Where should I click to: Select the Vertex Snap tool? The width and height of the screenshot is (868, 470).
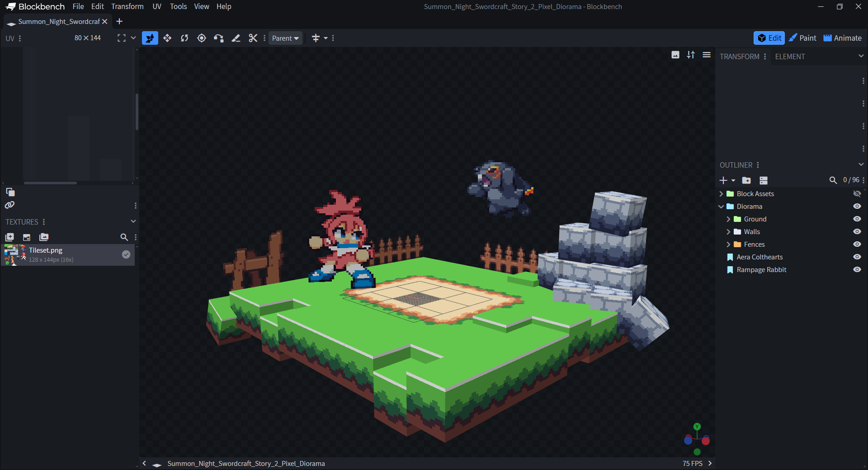219,38
